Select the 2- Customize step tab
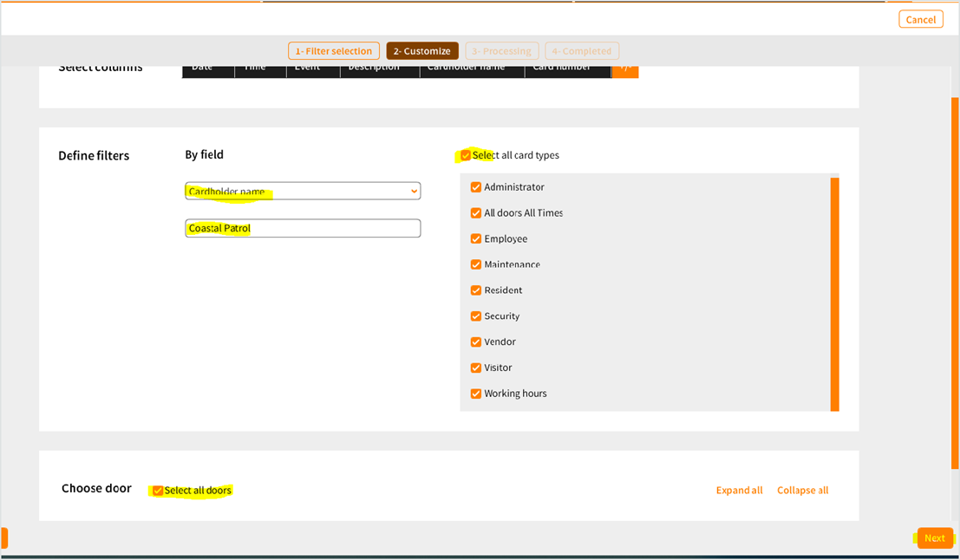The image size is (960, 560). pos(422,51)
